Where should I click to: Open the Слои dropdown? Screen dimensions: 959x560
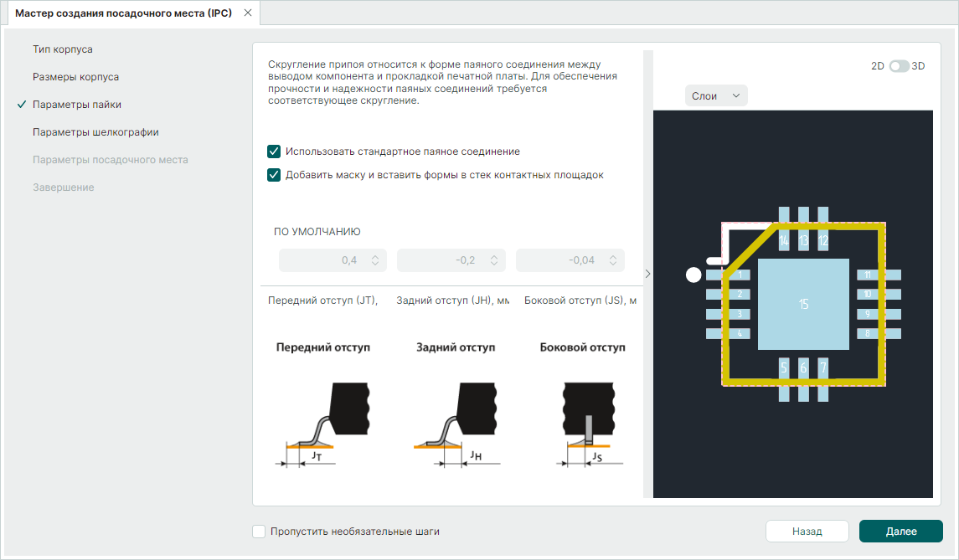point(715,96)
